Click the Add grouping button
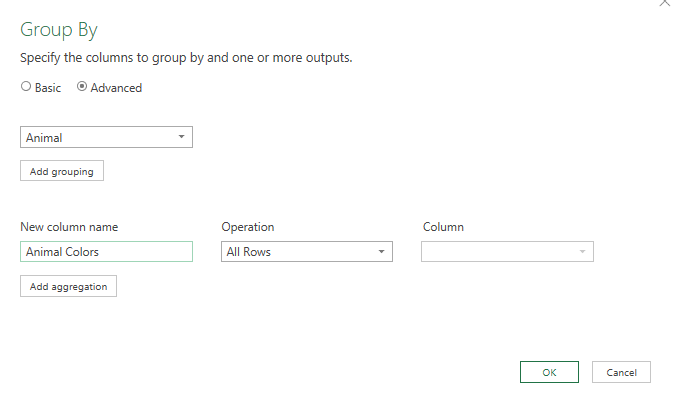 click(x=62, y=171)
